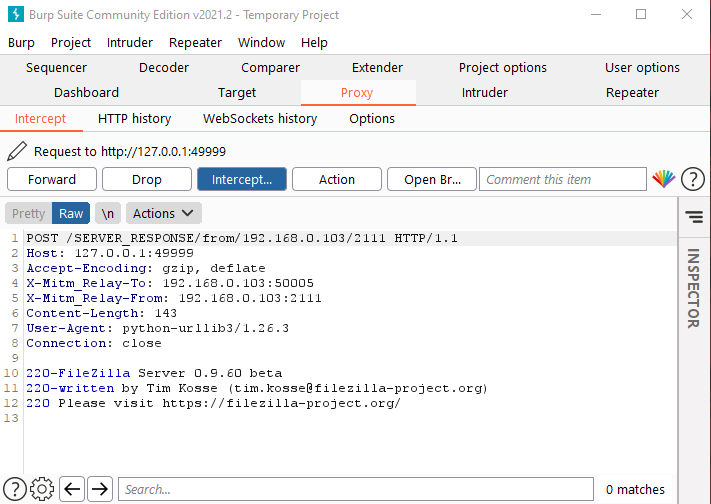Click the Host header line

110,253
